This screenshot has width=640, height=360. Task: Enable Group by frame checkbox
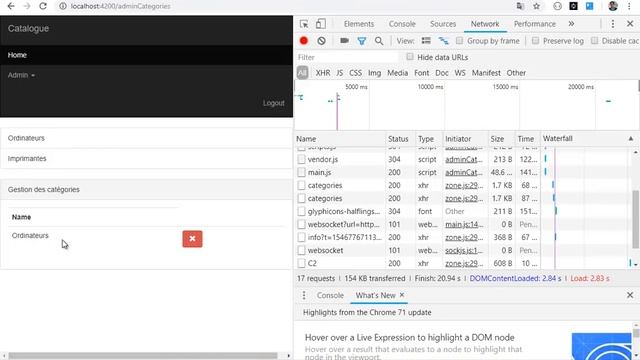point(460,40)
